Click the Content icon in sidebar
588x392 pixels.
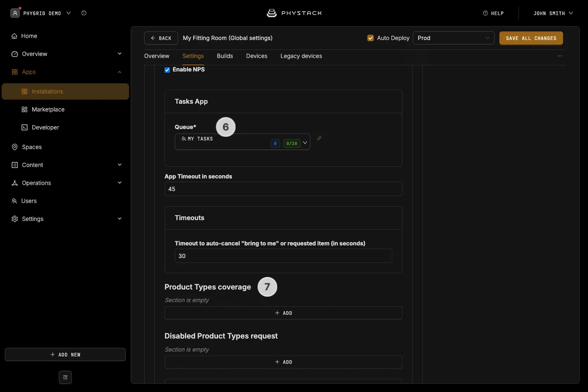tap(15, 165)
